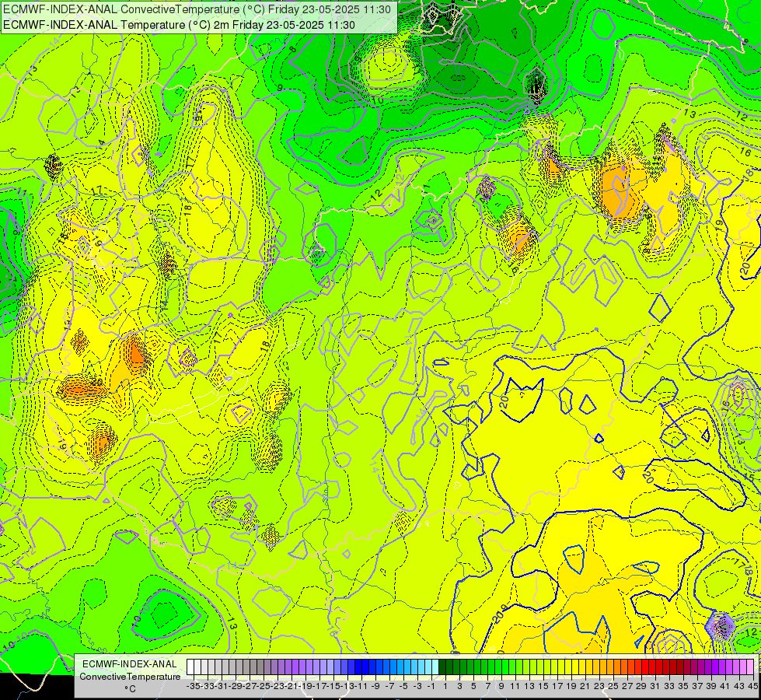Pick the orange legend swatch above '25'
The height and width of the screenshot is (700, 761).
610,667
